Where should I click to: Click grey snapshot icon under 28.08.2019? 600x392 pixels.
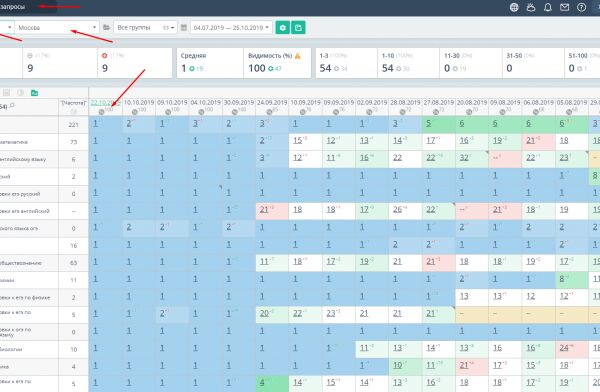point(402,112)
